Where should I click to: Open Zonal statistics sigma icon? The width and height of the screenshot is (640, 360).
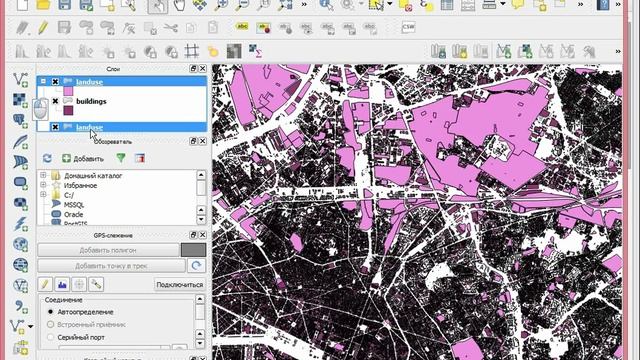[x=256, y=51]
